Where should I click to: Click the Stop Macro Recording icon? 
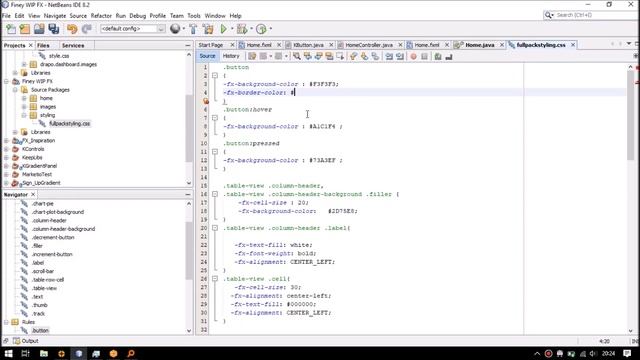(424, 56)
